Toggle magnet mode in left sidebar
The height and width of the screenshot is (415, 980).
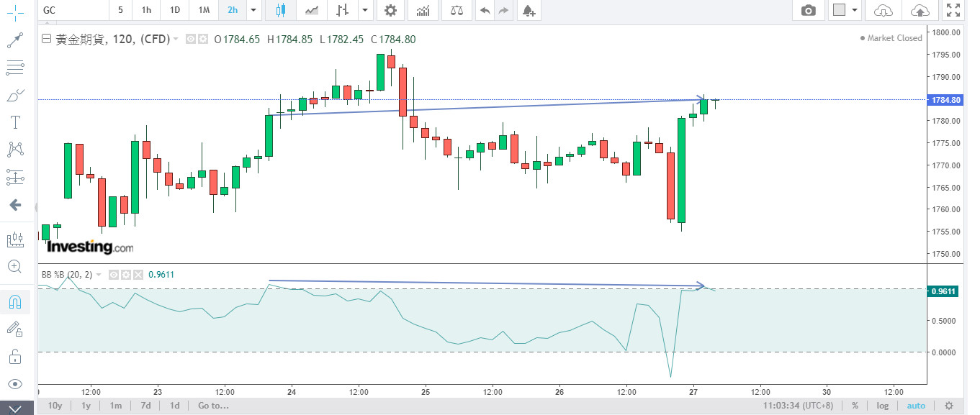[15, 301]
